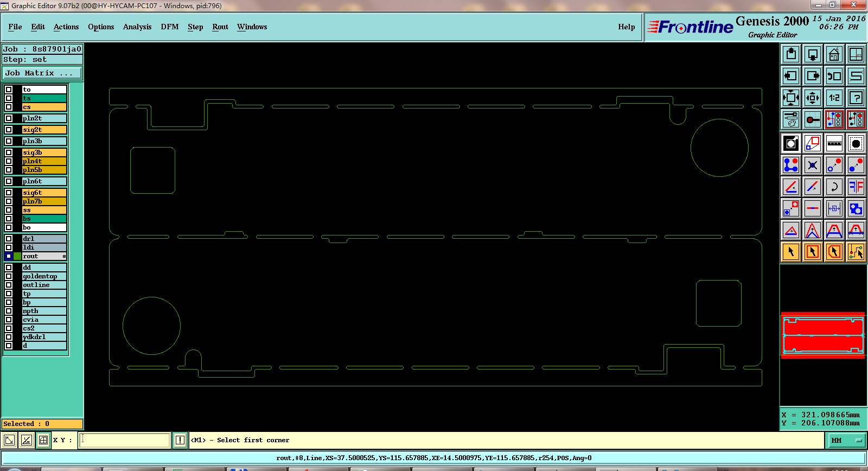
Task: Click the pan down view icon
Action: (813, 54)
